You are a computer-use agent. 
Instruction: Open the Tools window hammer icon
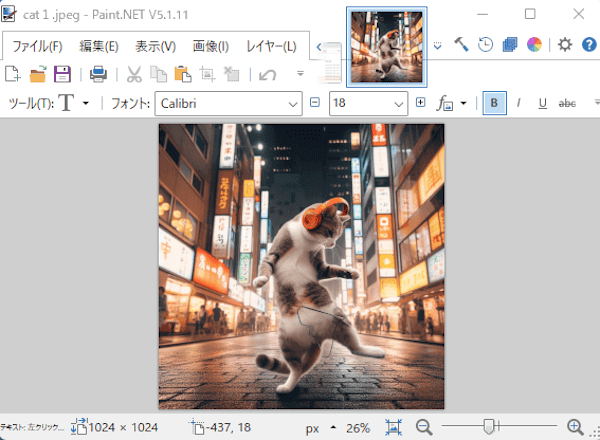pos(461,44)
